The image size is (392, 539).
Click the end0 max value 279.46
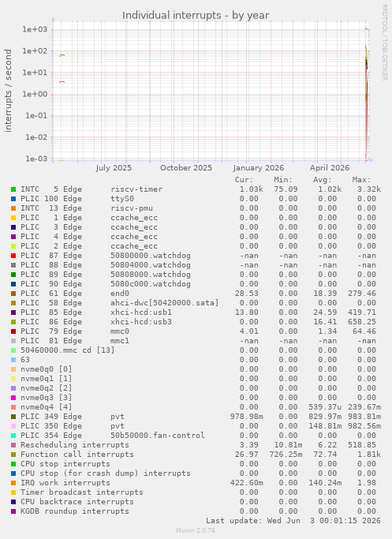362,294
